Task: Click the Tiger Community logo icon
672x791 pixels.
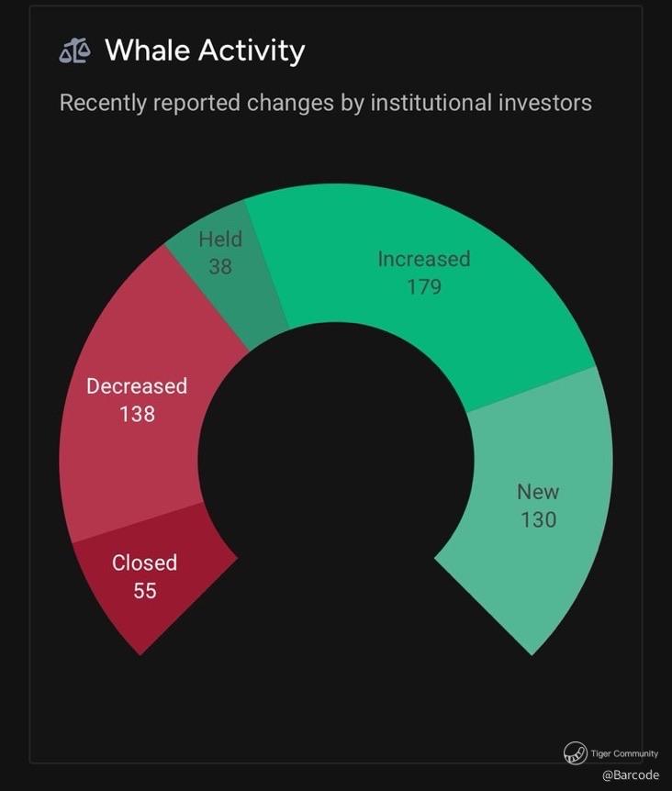Action: pyautogui.click(x=576, y=753)
